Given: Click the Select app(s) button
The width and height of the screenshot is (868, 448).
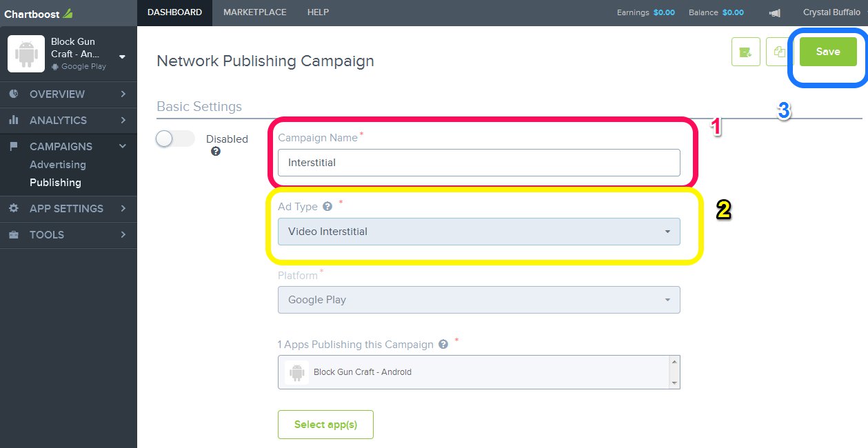Looking at the screenshot, I should pyautogui.click(x=325, y=425).
